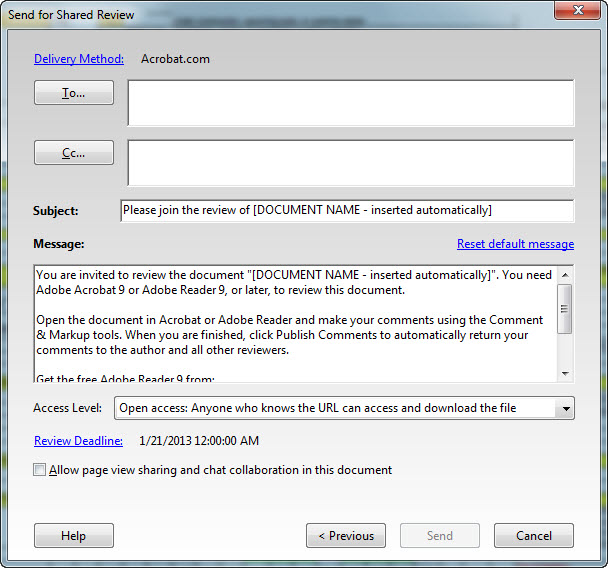This screenshot has width=608, height=568.
Task: Click Reset default message link
Action: click(515, 244)
